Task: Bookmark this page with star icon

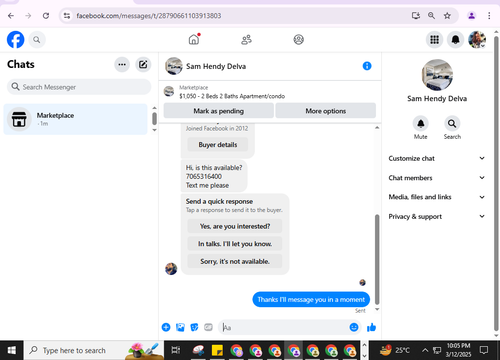Action: coord(447,16)
